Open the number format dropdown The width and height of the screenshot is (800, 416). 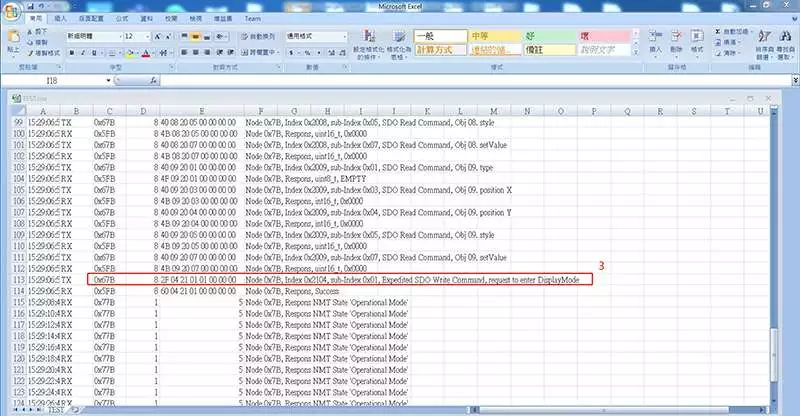[344, 37]
